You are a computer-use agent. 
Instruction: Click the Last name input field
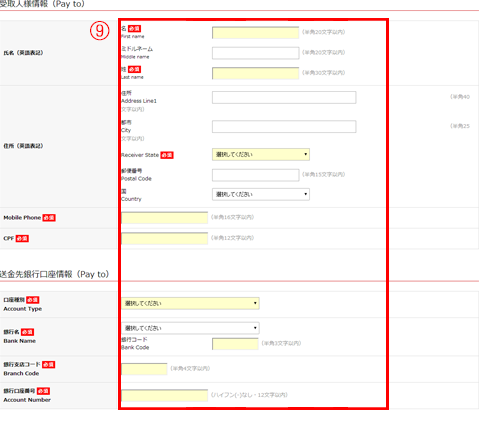255,73
